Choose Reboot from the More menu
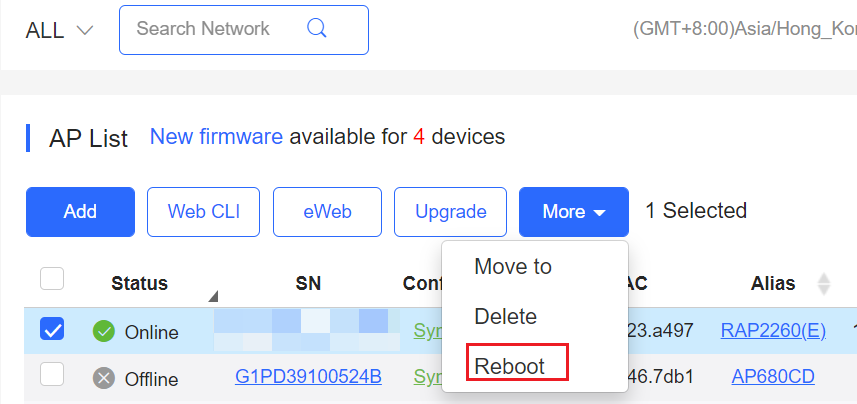This screenshot has width=857, height=404. click(510, 366)
